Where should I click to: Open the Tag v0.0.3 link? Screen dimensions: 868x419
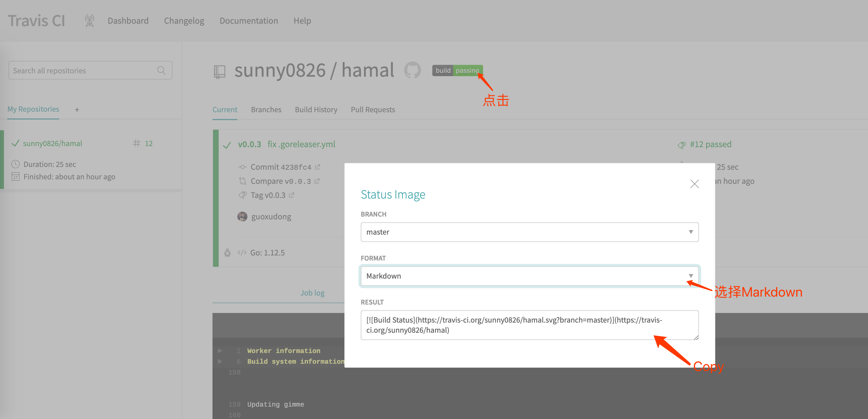[268, 195]
